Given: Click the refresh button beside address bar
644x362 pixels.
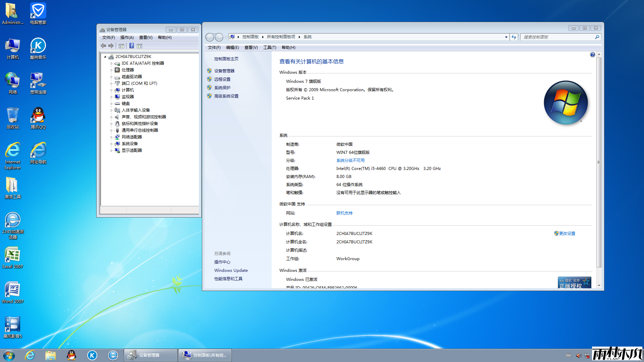Looking at the screenshot, I should pyautogui.click(x=514, y=37).
